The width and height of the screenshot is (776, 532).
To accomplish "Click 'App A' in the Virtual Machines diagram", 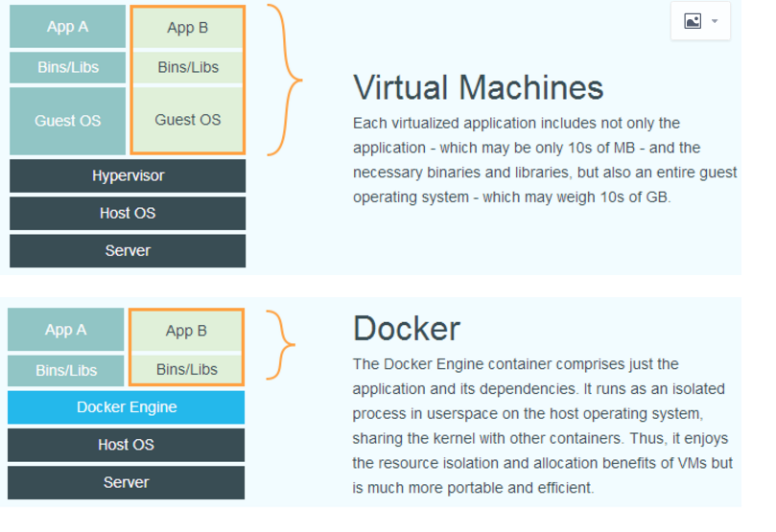I will click(68, 27).
